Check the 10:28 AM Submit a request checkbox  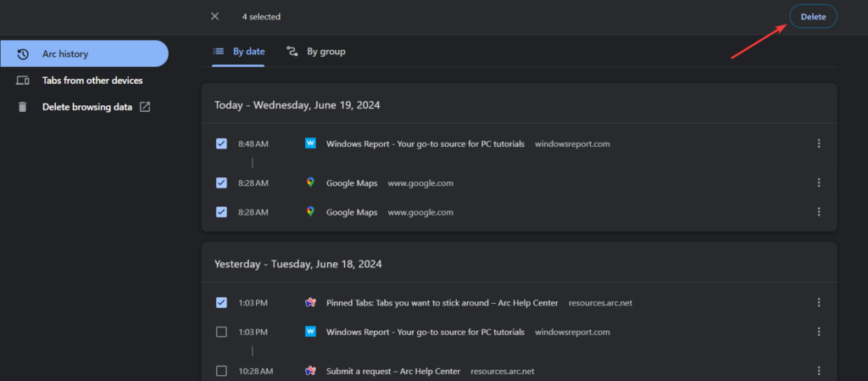click(221, 371)
